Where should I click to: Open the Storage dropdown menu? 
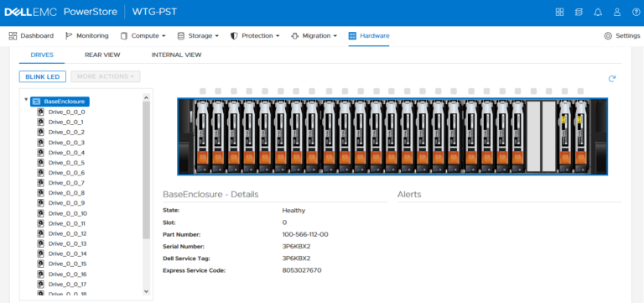(198, 36)
